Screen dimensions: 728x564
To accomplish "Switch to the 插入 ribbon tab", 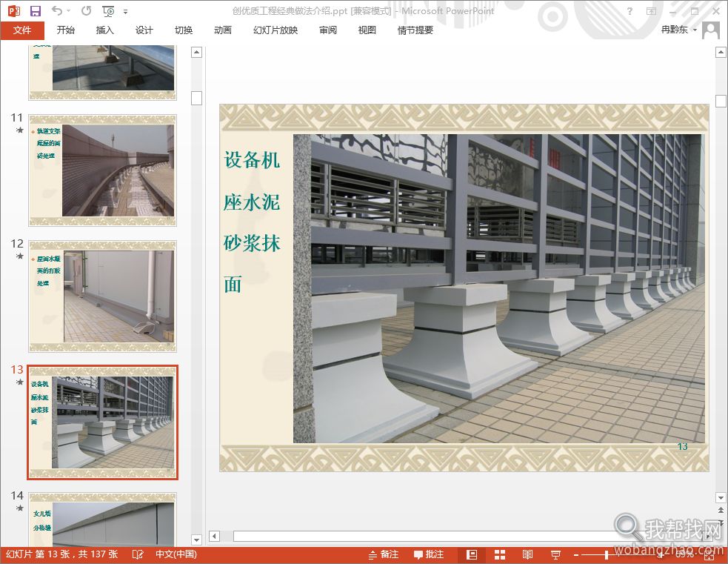I will click(105, 30).
